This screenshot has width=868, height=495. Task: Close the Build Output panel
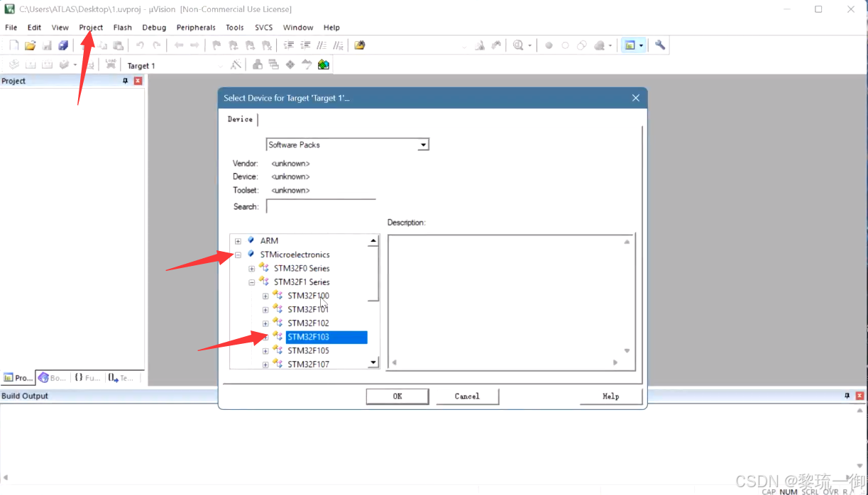tap(859, 396)
